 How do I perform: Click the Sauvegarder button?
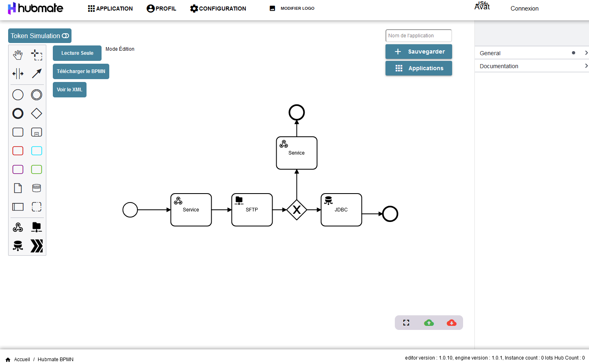(418, 52)
